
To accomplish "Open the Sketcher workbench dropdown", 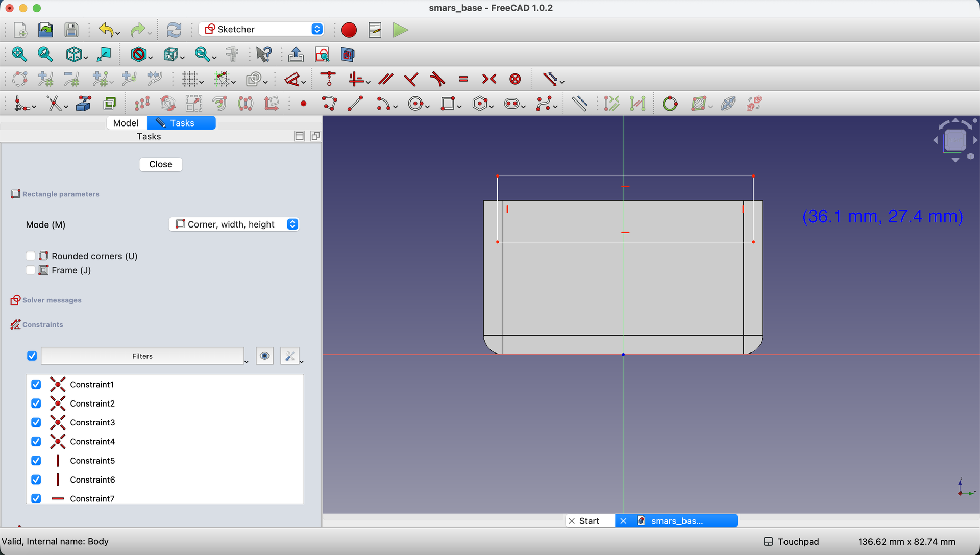I will click(x=261, y=29).
